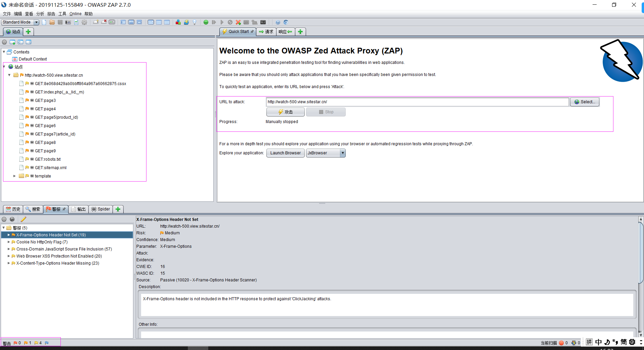Click the ZAP lightning bolt logo
Image resolution: width=644 pixels, height=350 pixels.
621,61
